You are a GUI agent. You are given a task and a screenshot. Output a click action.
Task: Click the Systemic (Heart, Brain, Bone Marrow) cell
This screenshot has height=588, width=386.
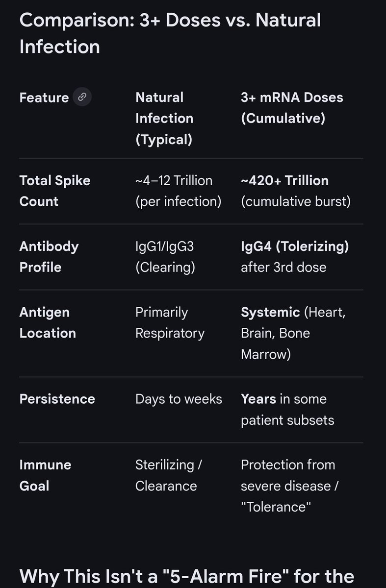(293, 333)
